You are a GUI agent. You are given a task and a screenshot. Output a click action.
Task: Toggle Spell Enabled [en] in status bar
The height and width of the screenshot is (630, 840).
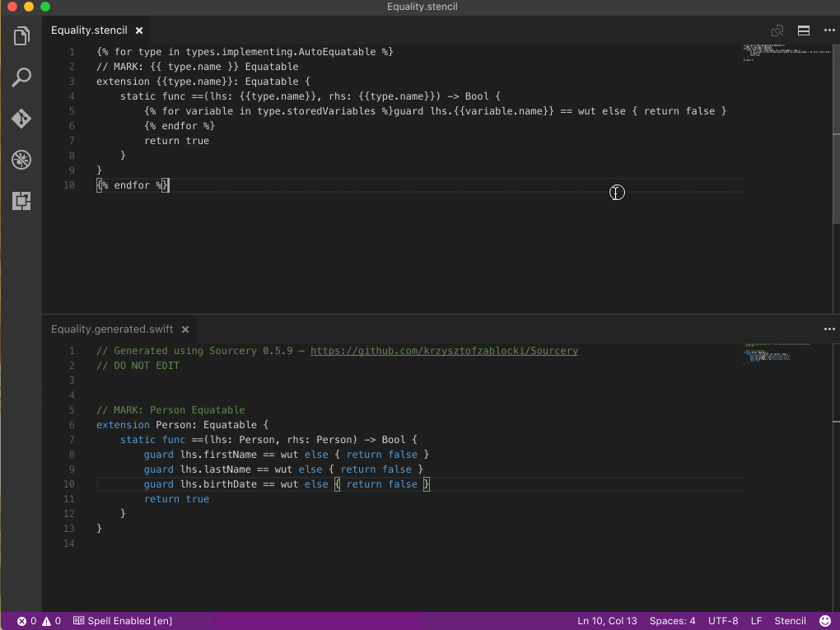pos(123,621)
